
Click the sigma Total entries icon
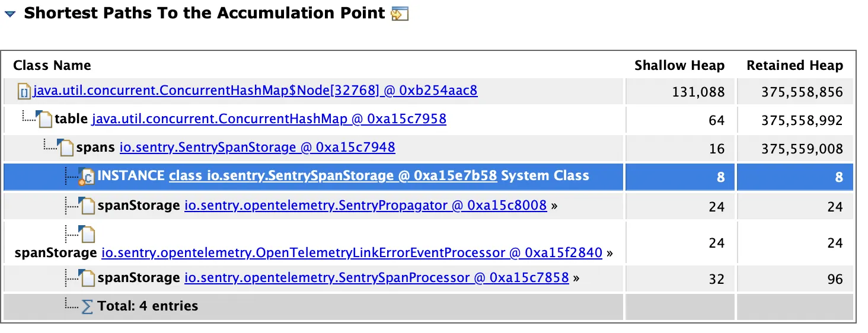tap(87, 306)
